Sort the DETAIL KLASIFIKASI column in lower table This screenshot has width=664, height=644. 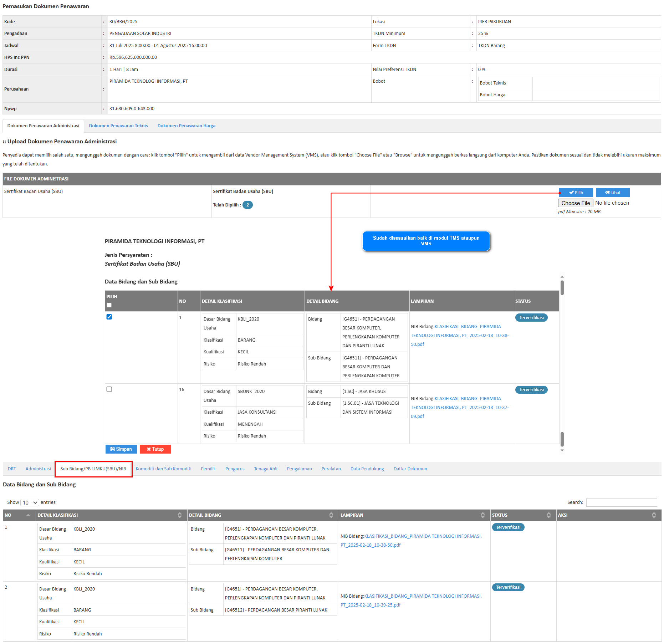[x=180, y=515]
